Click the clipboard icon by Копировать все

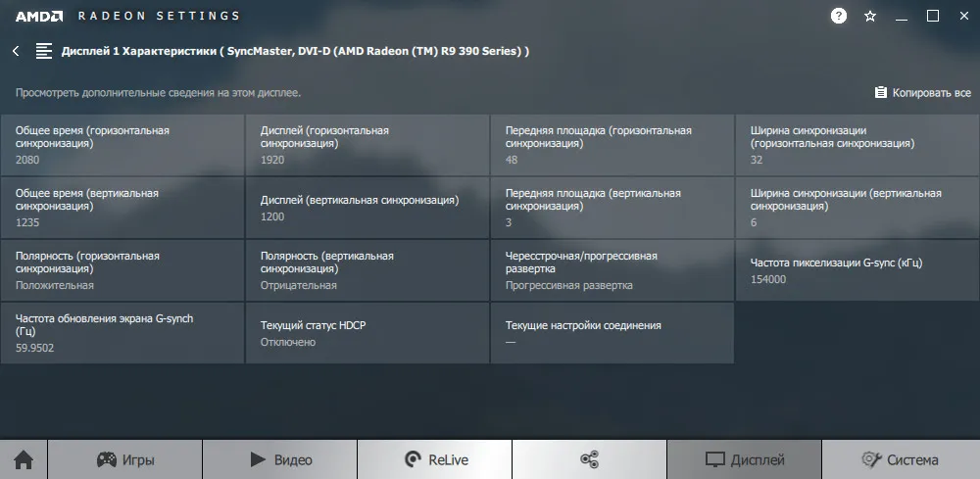click(881, 92)
